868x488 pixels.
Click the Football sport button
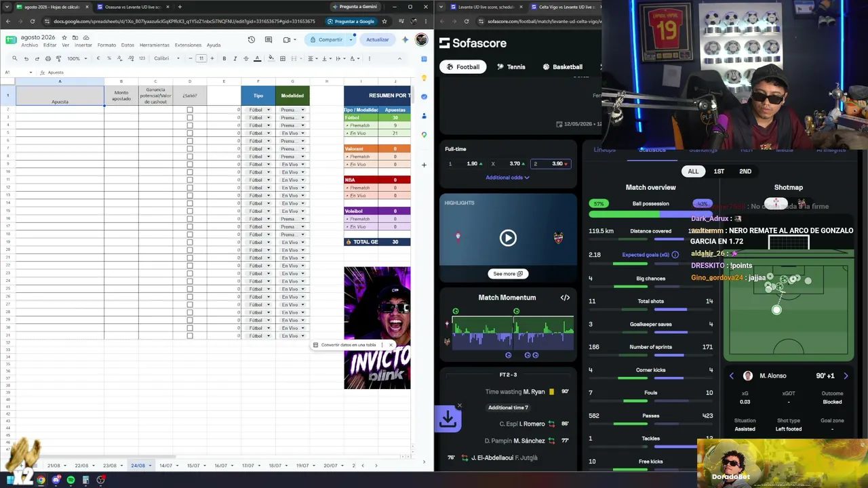pos(462,67)
